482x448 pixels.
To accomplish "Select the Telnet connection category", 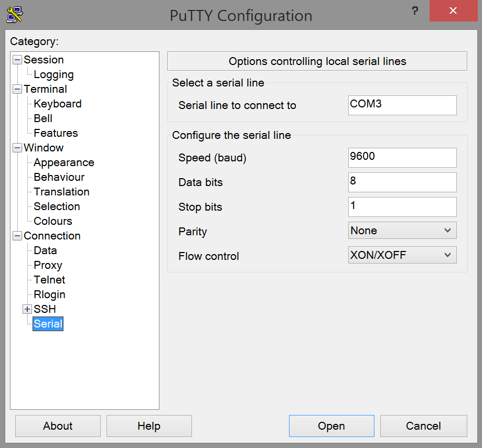I will (49, 280).
